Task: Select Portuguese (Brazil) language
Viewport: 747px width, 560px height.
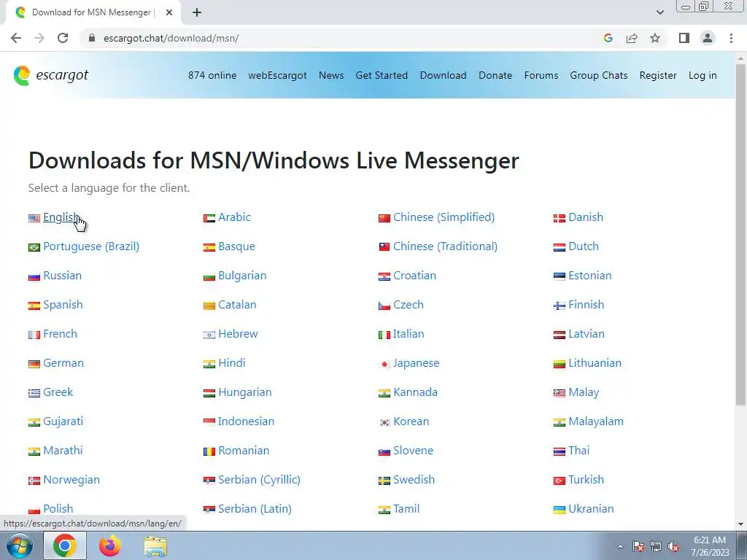Action: [x=91, y=246]
